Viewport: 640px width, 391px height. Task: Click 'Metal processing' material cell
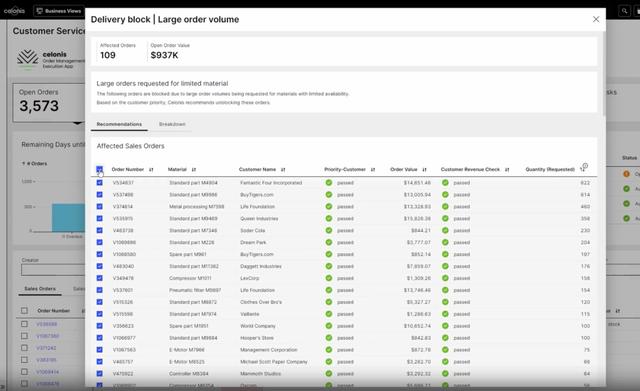(196, 207)
